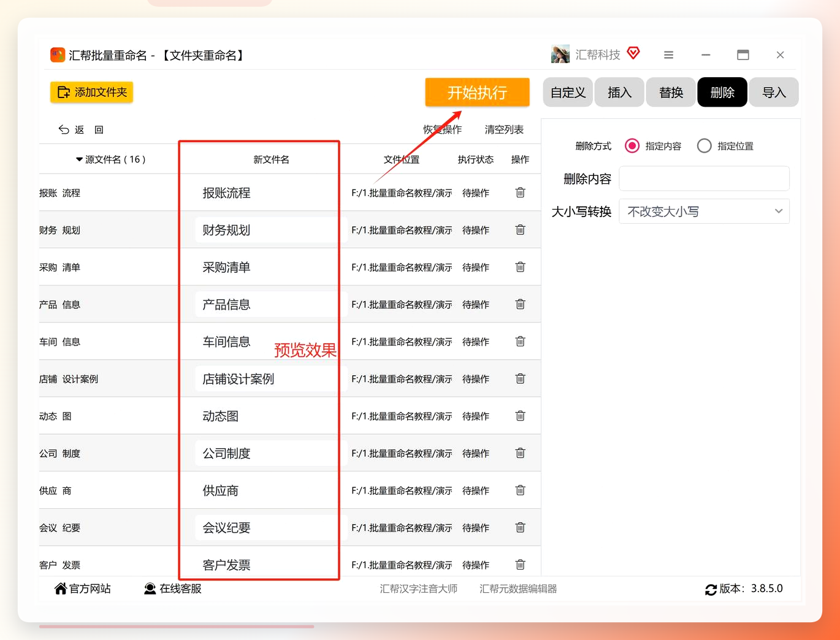Click the version refresh icon
840x640 pixels.
[711, 590]
